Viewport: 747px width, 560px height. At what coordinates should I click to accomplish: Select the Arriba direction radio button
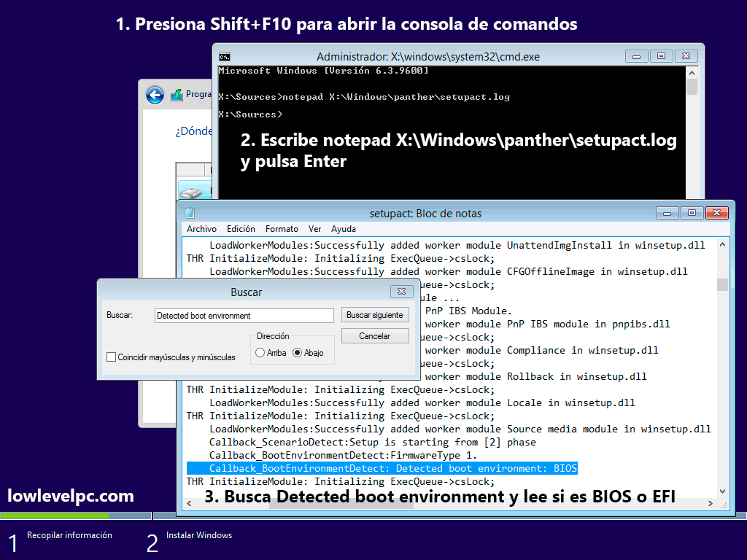coord(260,351)
